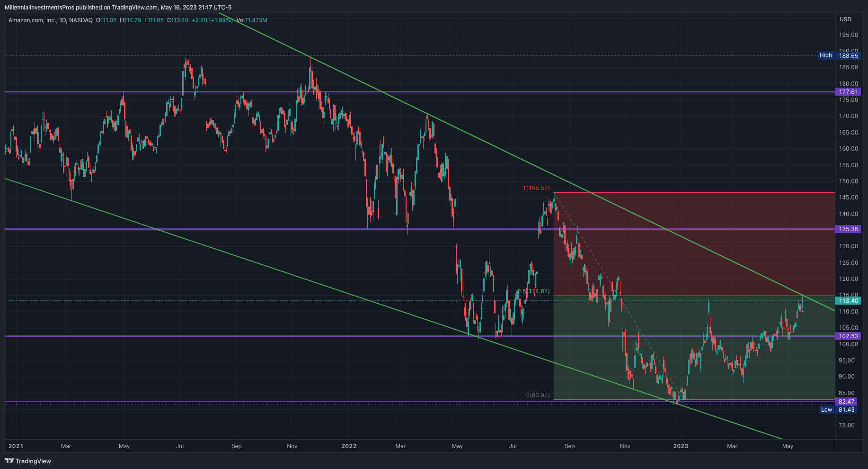868x469 pixels.
Task: Click the Fibonacci label 0(83.07)
Action: coord(538,395)
